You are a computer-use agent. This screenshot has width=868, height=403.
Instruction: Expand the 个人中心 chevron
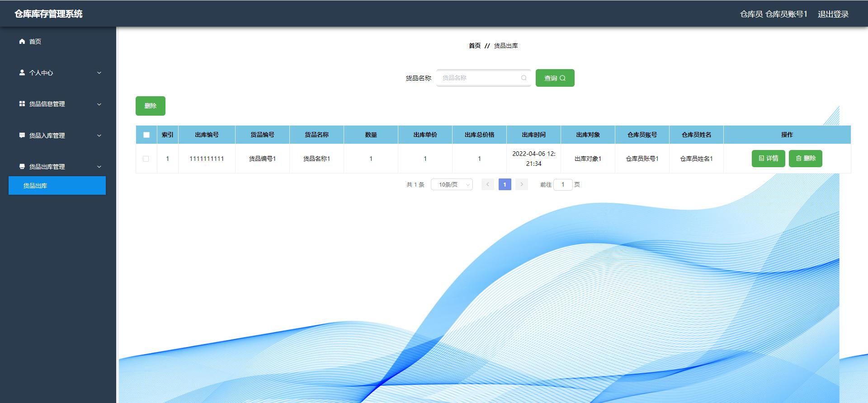click(99, 73)
